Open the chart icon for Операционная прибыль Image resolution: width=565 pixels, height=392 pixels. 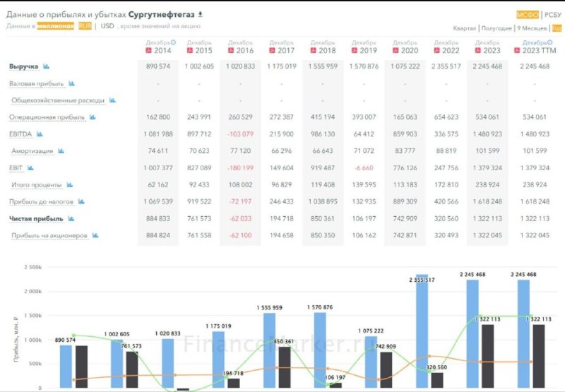93,117
